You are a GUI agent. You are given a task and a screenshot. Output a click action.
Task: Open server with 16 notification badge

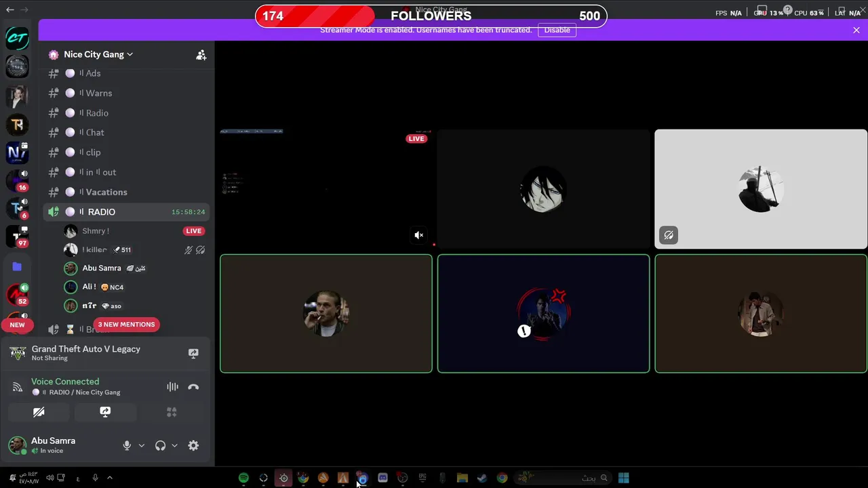point(17,181)
